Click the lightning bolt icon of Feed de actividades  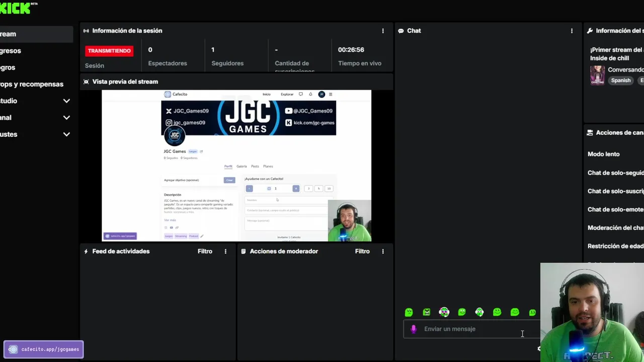(x=86, y=251)
